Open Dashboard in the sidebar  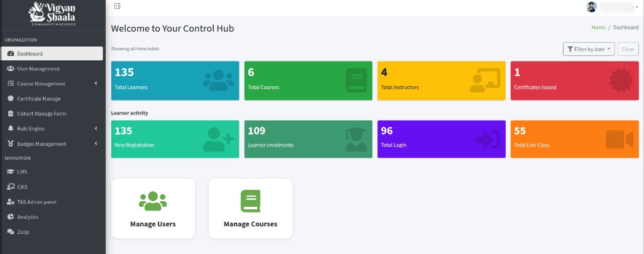pyautogui.click(x=52, y=53)
